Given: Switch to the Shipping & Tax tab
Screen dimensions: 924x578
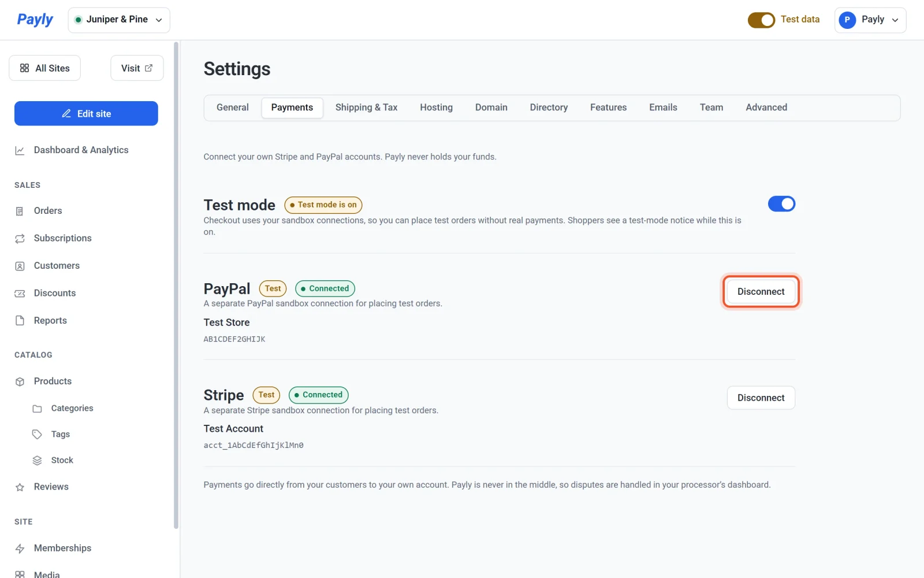Looking at the screenshot, I should click(x=366, y=108).
